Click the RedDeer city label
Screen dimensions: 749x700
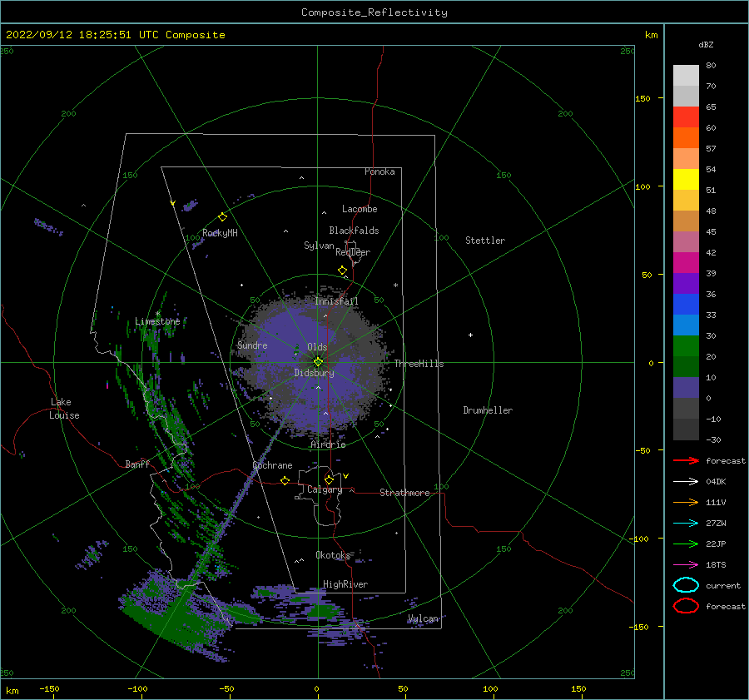pos(353,252)
